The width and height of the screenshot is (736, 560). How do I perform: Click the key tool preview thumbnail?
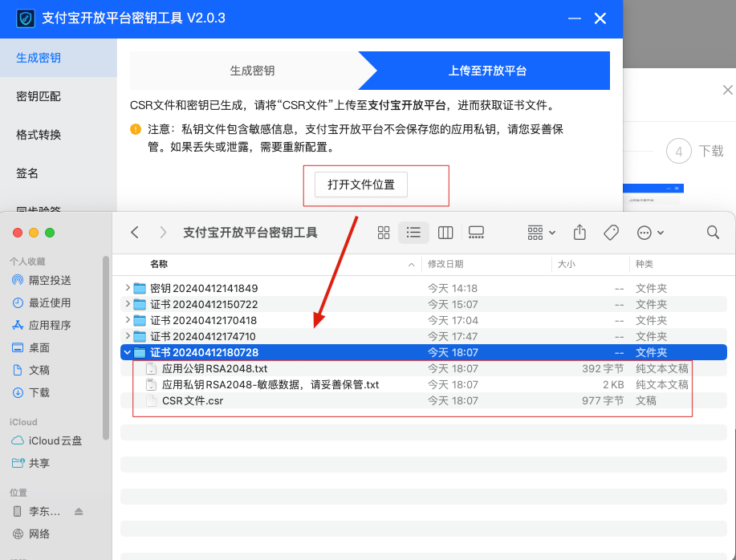coord(653,194)
